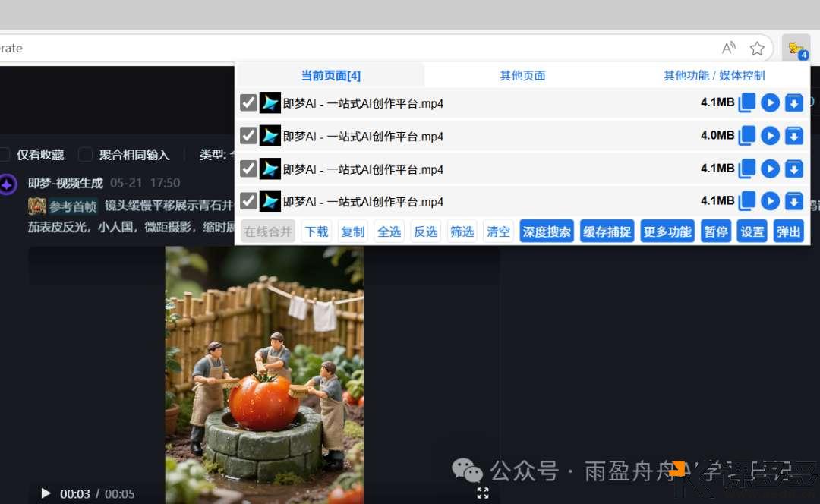Open the 其他功能 / 媒体控制 tab
Viewport: 820px width, 504px height.
pyautogui.click(x=714, y=76)
